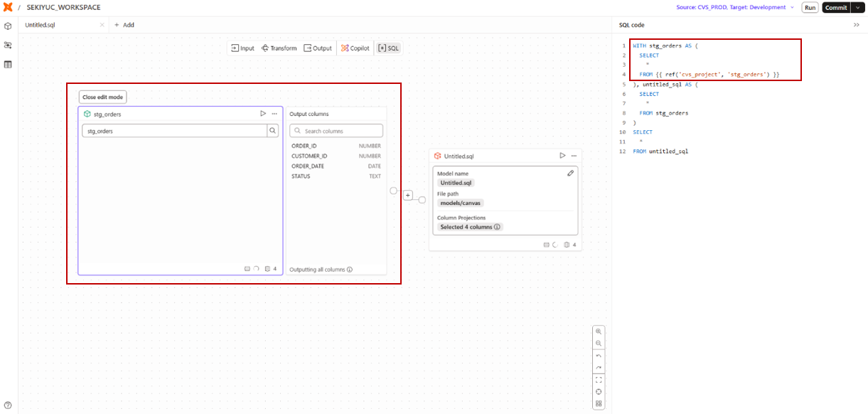Zoom out on the canvas
The width and height of the screenshot is (868, 414).
(599, 344)
